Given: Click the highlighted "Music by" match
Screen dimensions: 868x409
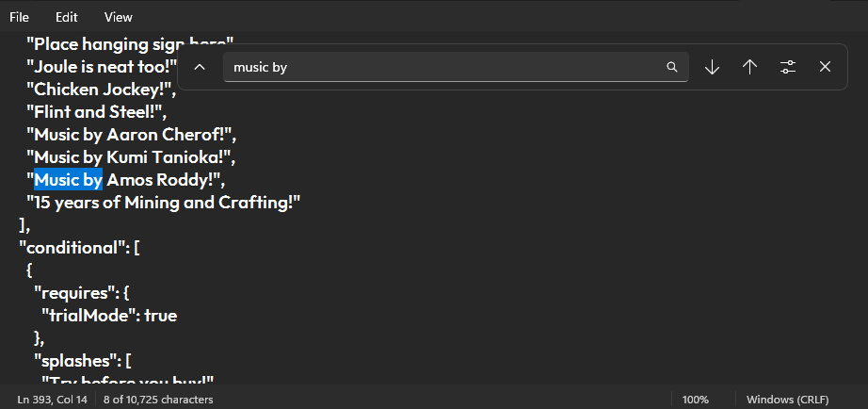Looking at the screenshot, I should point(69,179).
